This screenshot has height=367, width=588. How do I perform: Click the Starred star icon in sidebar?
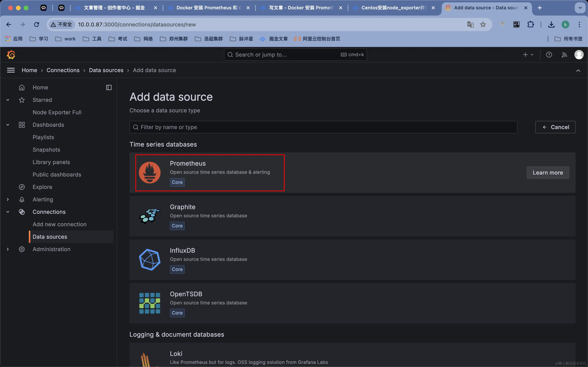[x=22, y=100]
